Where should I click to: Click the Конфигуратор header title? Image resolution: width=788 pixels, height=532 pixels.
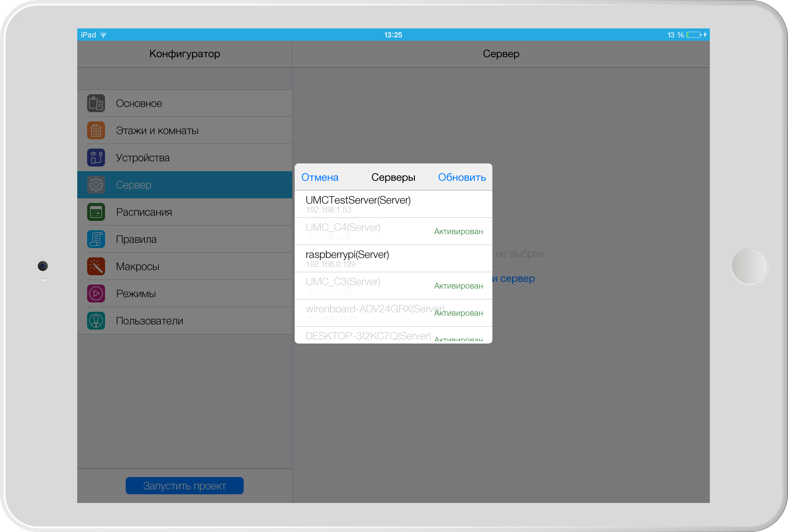click(185, 53)
